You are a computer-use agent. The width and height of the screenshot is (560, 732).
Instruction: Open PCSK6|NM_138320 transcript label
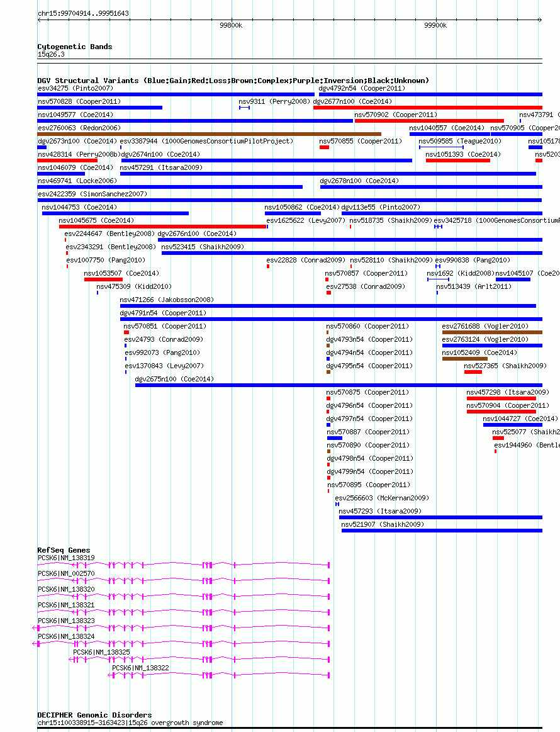pos(66,589)
